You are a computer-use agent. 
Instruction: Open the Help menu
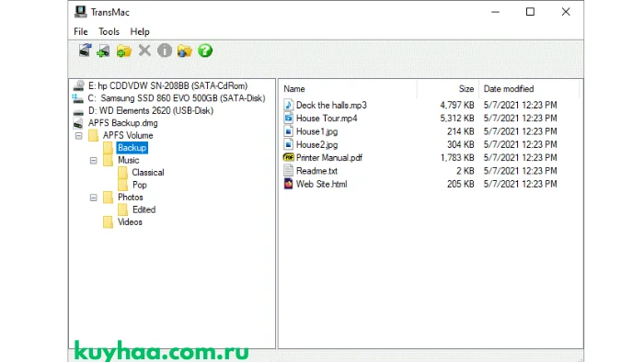pos(140,31)
